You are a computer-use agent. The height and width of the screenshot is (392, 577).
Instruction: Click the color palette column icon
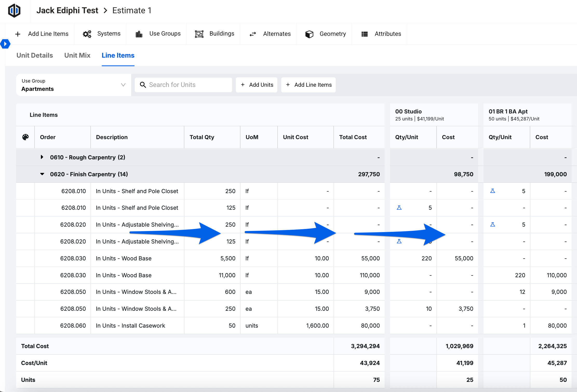(x=25, y=137)
